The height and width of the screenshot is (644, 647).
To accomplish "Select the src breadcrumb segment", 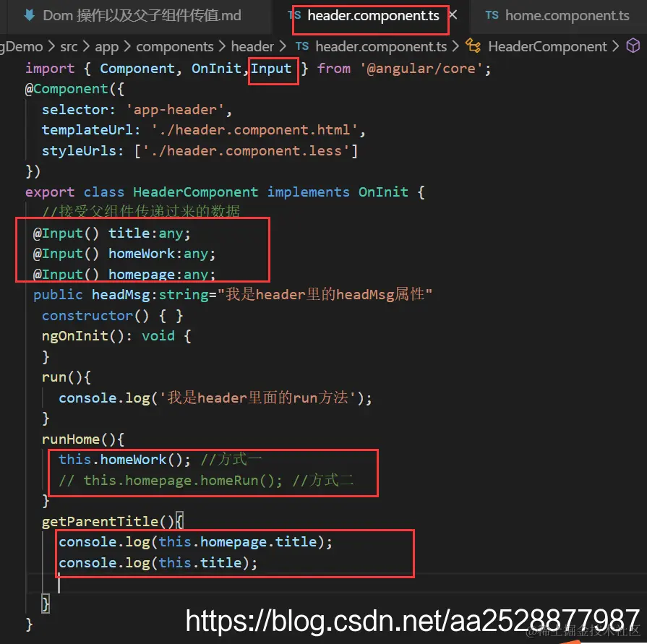I will click(x=69, y=46).
